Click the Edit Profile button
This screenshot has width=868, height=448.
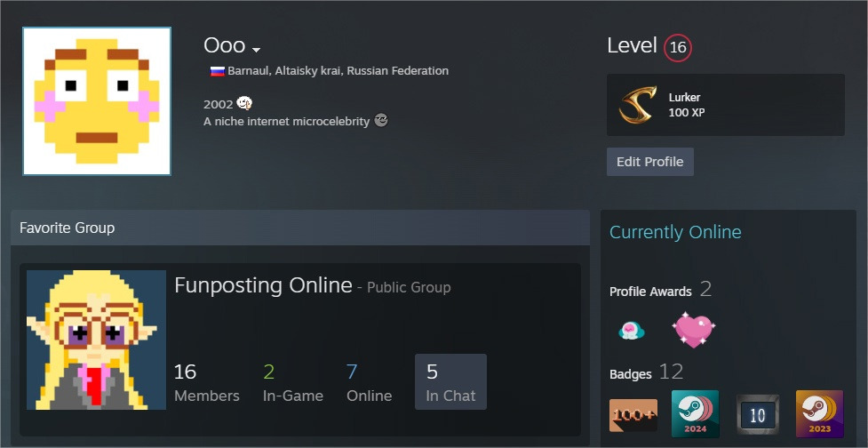[650, 162]
